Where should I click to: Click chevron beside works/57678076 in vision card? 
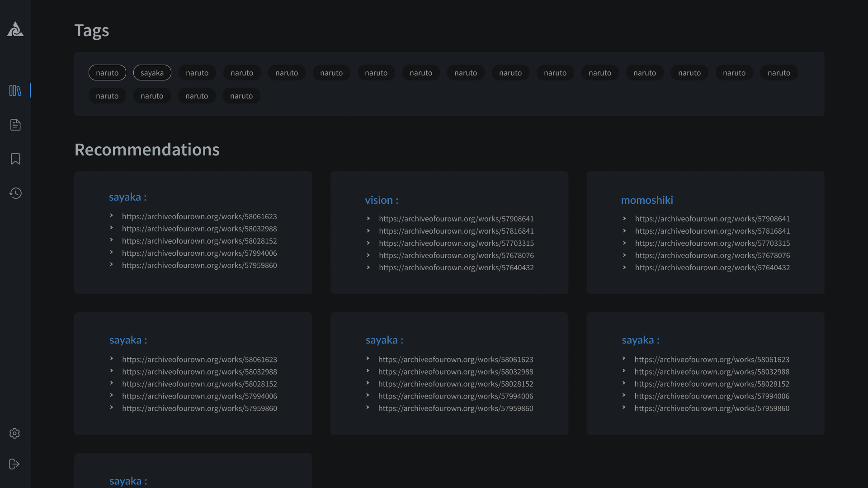tap(368, 255)
